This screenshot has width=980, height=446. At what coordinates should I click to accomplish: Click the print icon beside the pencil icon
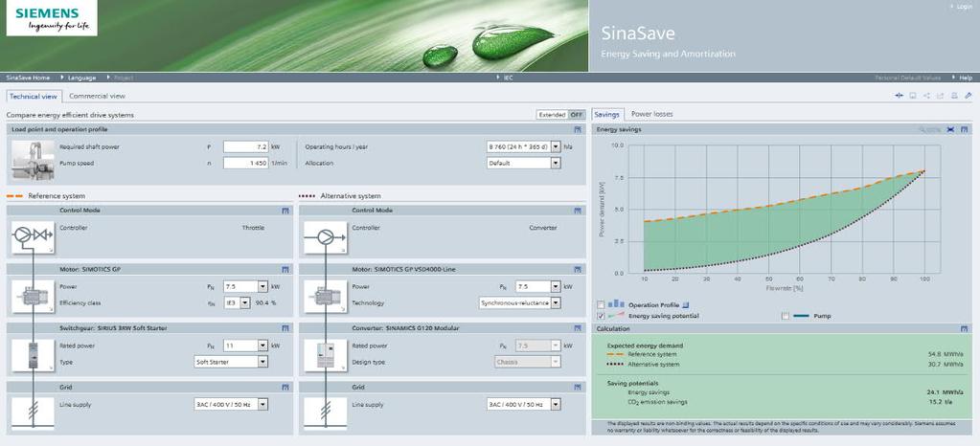pos(954,96)
